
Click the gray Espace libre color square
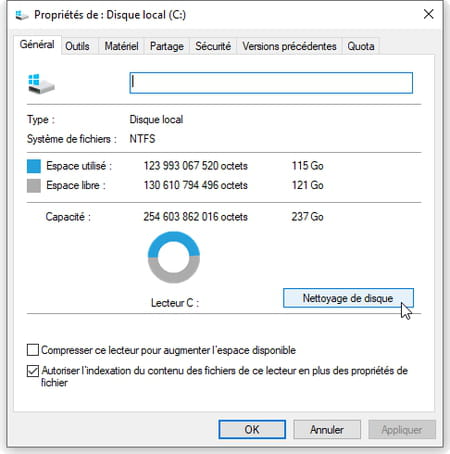point(34,186)
